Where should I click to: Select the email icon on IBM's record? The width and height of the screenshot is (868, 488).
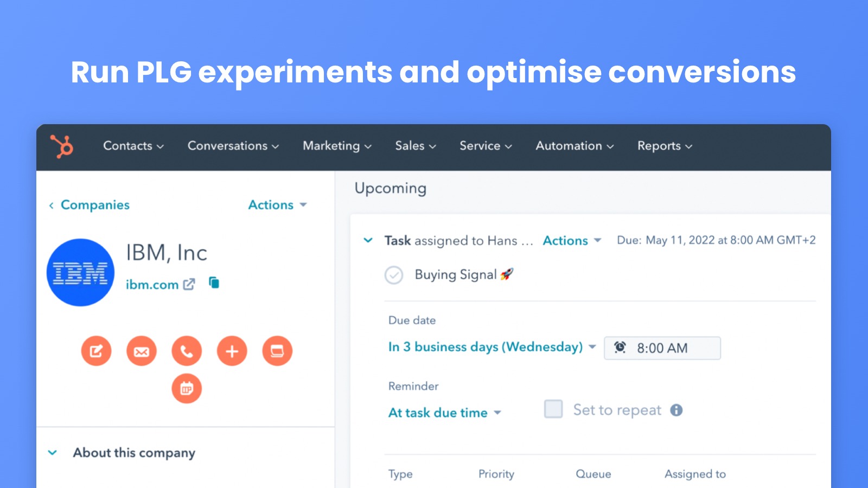[141, 351]
